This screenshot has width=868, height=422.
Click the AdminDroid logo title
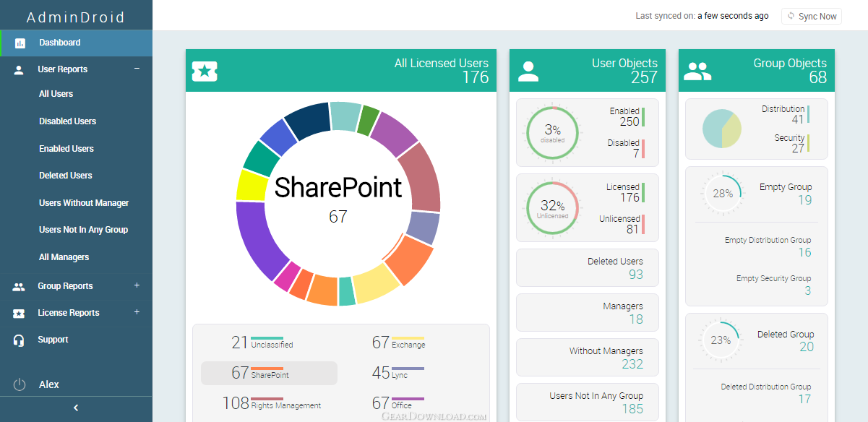coord(76,17)
